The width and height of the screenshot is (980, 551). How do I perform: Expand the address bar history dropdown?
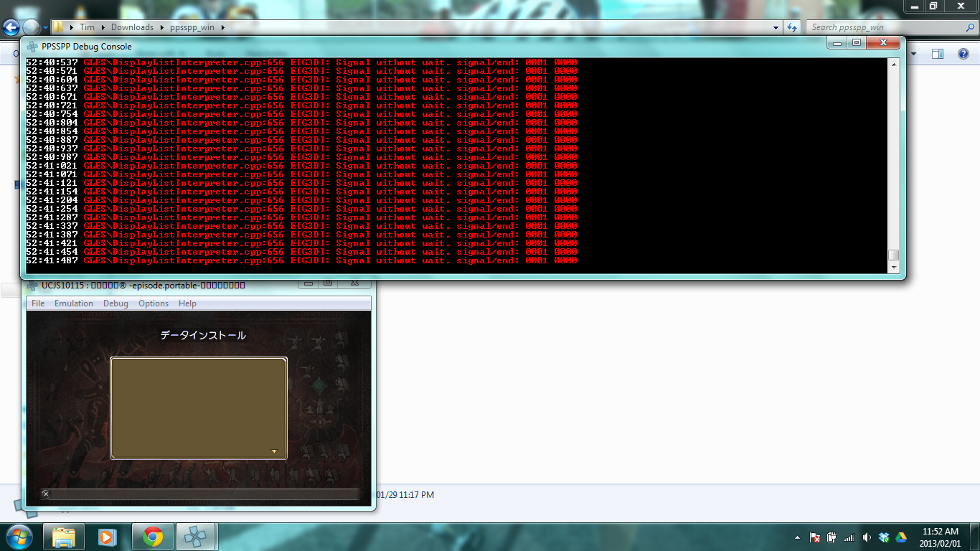[776, 27]
